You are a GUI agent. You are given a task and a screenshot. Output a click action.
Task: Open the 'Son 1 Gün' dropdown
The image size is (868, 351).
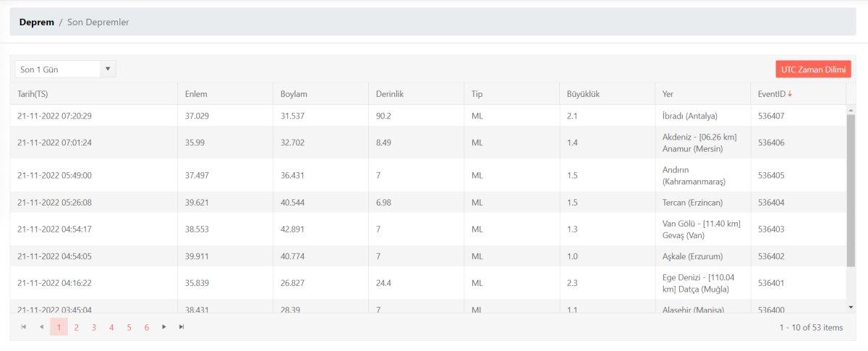click(x=65, y=69)
